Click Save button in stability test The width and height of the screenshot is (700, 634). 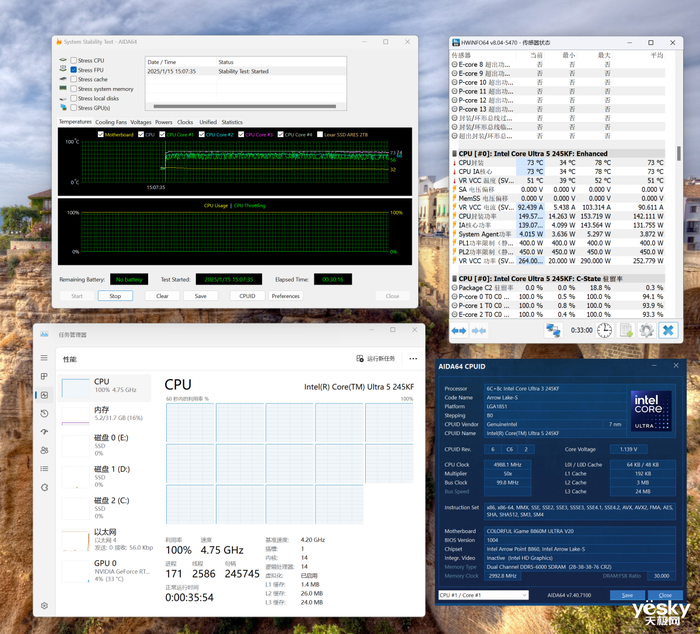[x=200, y=296]
